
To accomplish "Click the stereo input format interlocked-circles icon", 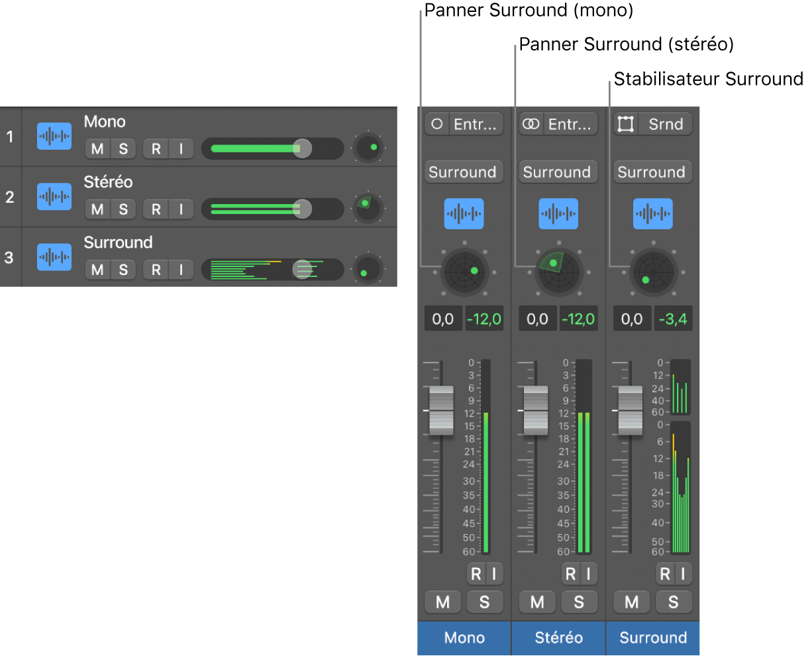I will [x=531, y=123].
